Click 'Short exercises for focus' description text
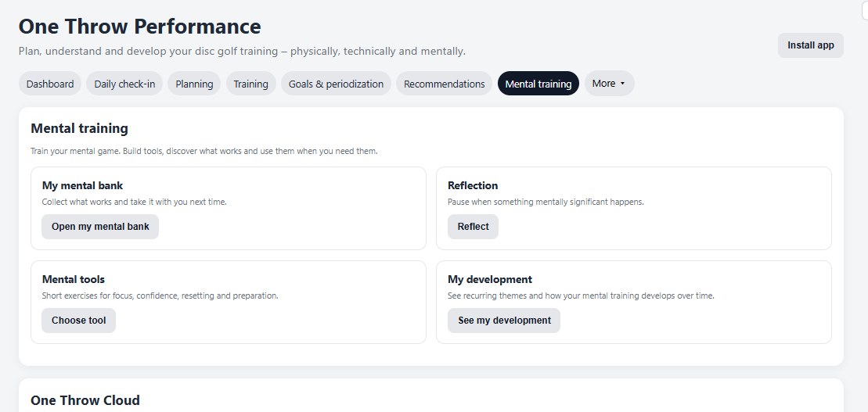This screenshot has width=868, height=412. 160,296
